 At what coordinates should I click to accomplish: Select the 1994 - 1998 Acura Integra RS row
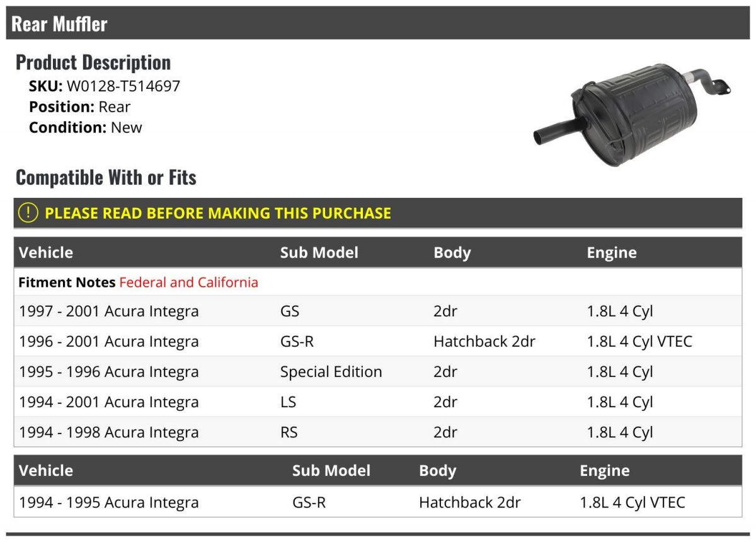(x=378, y=432)
